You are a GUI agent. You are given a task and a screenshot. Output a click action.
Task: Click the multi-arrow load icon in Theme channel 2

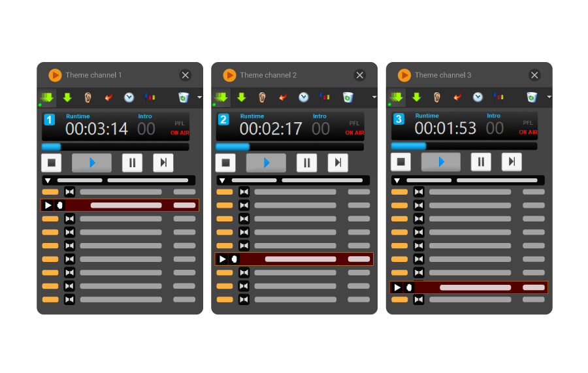221,98
